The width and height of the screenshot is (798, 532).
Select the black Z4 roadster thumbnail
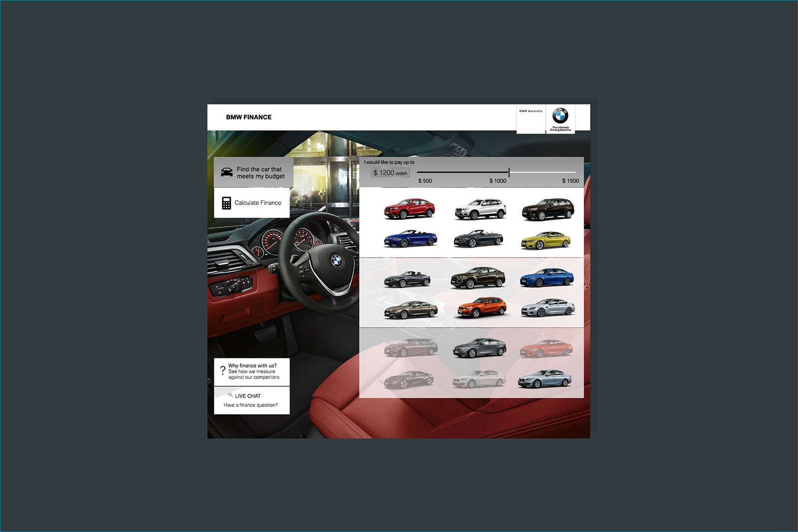pos(407,279)
